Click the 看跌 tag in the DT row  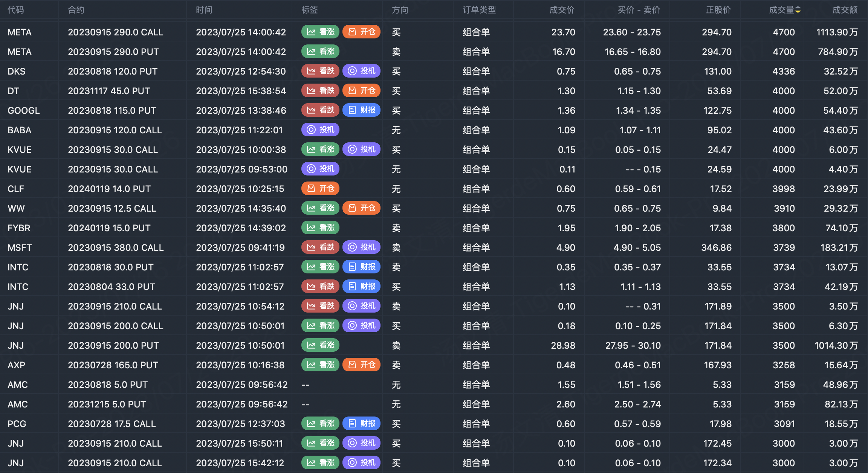(320, 91)
